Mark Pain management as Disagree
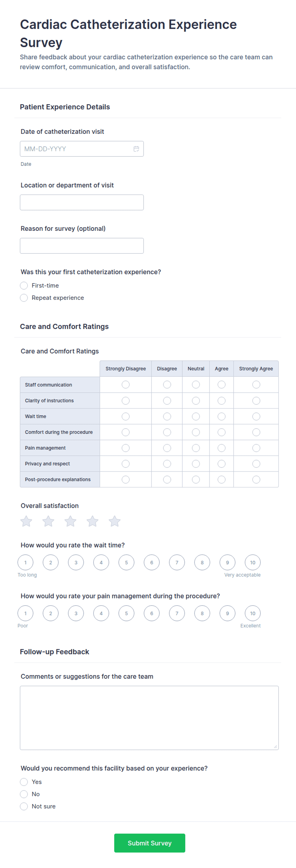 point(167,448)
